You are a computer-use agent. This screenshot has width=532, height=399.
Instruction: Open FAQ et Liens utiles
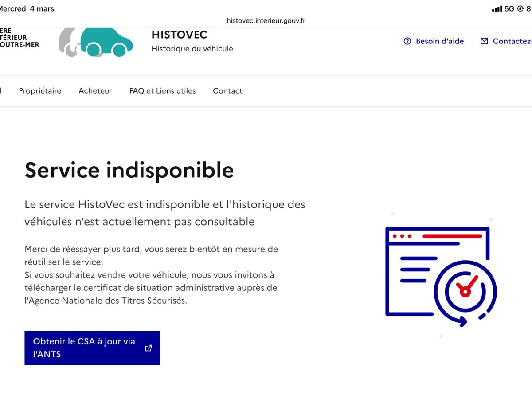[x=162, y=91]
